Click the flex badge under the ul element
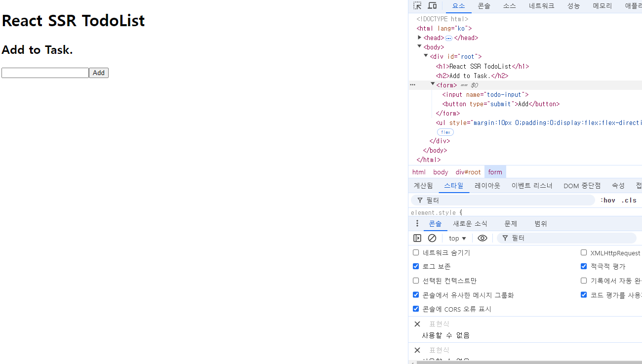This screenshot has width=642, height=364. coord(445,132)
